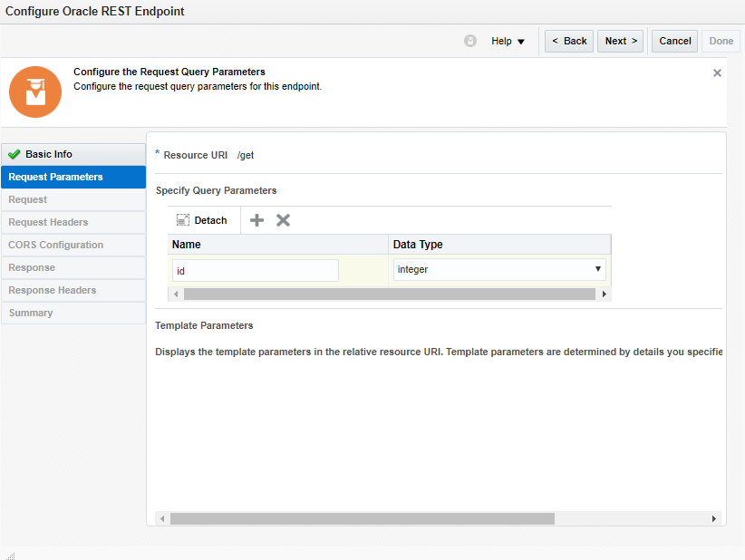Click the id name input field

click(256, 271)
